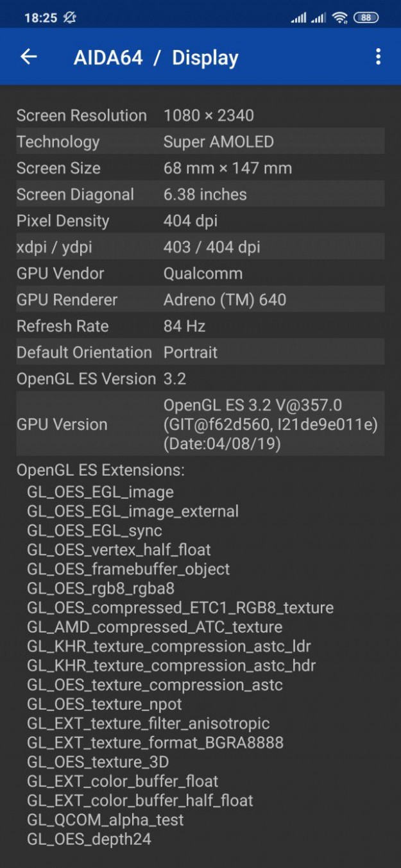The width and height of the screenshot is (401, 868).
Task: Tap the OpenGL ES Version row
Action: [x=200, y=378]
